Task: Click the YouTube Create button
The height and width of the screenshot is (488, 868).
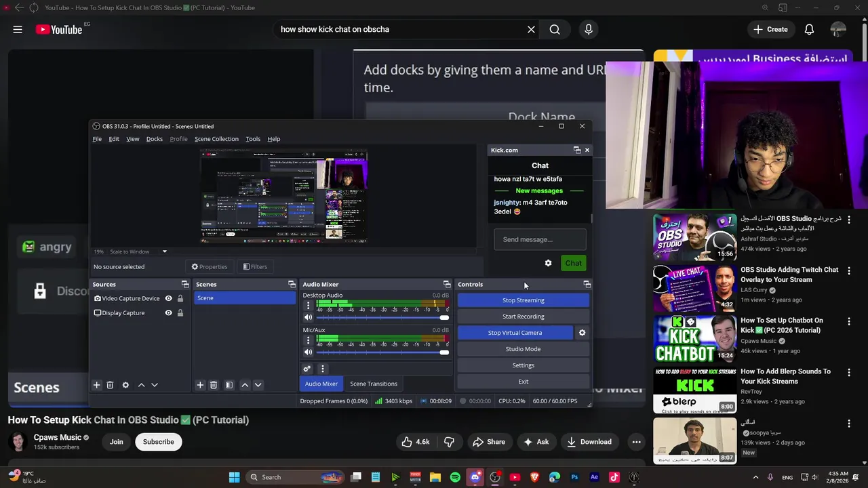Action: click(x=770, y=29)
